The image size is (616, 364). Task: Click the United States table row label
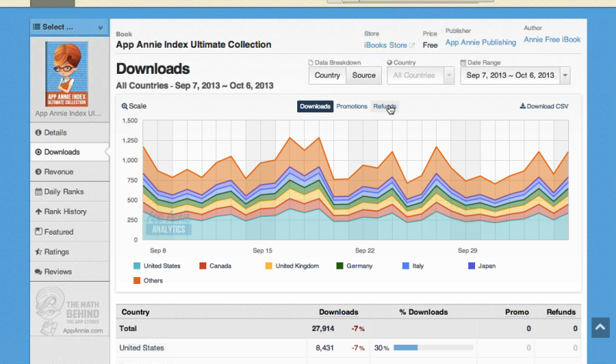[x=142, y=348]
